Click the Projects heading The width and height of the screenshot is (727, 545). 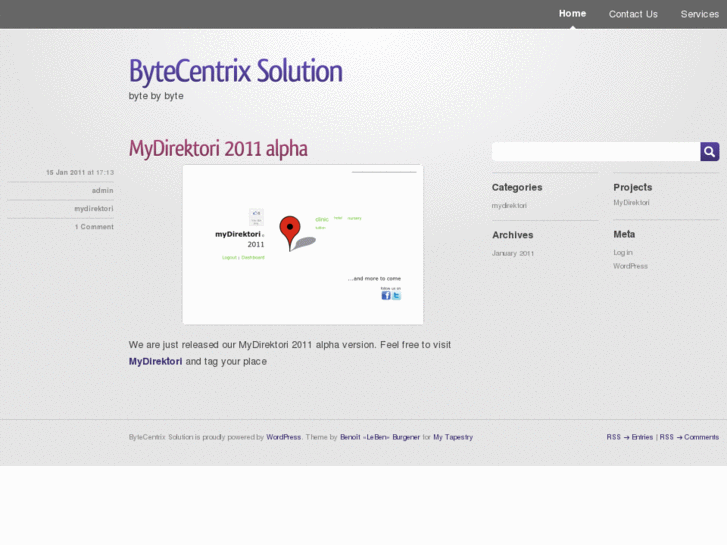click(632, 187)
